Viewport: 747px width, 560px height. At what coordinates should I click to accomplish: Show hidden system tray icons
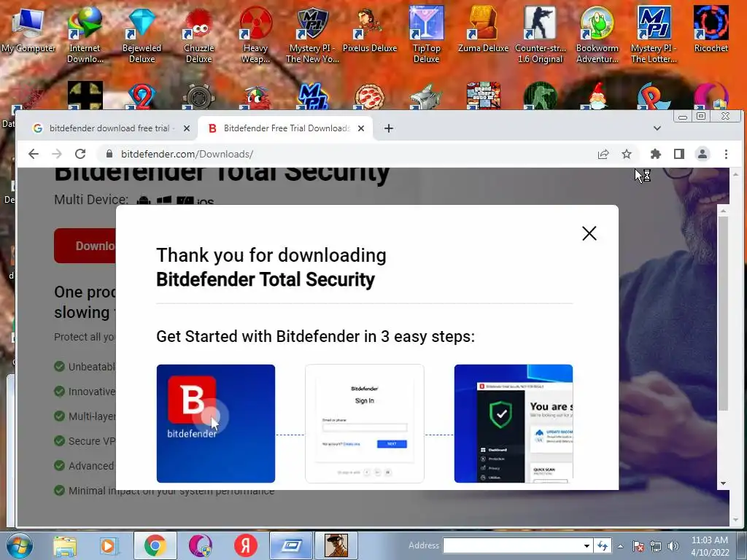620,546
